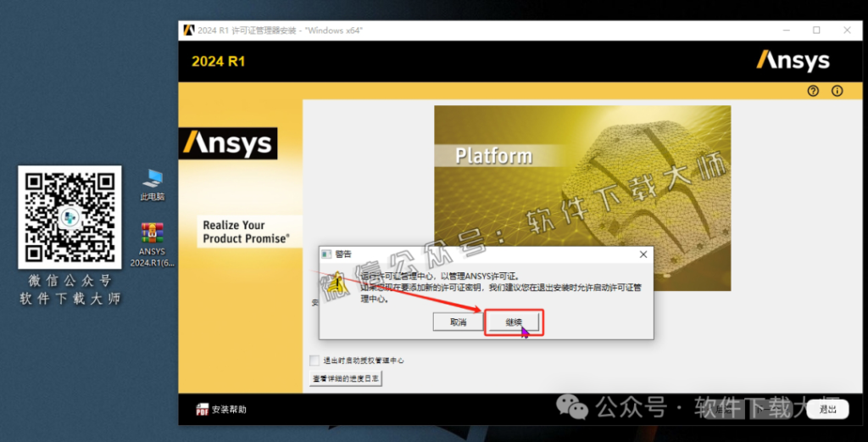This screenshot has height=442, width=868.
Task: Open the info circle icon
Action: coord(837,91)
